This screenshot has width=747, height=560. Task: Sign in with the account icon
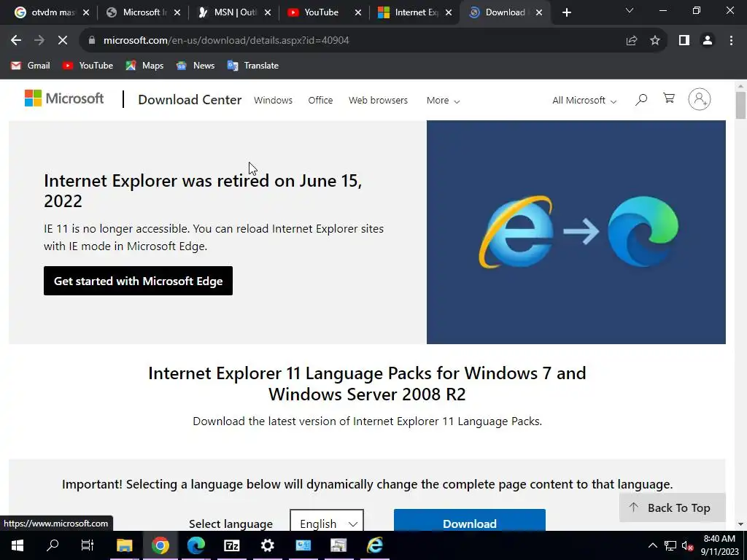[x=700, y=99]
